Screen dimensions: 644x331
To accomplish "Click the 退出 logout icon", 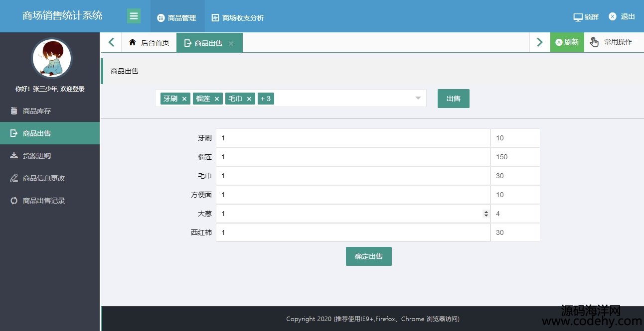I will (613, 16).
